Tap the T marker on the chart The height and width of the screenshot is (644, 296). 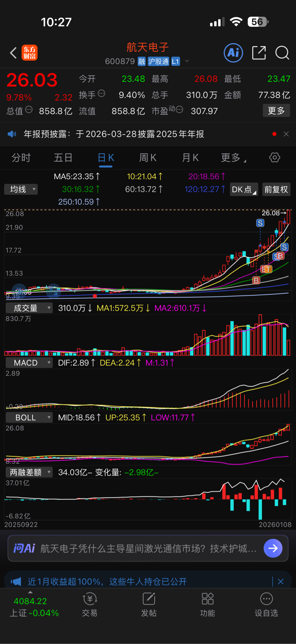[x=269, y=269]
